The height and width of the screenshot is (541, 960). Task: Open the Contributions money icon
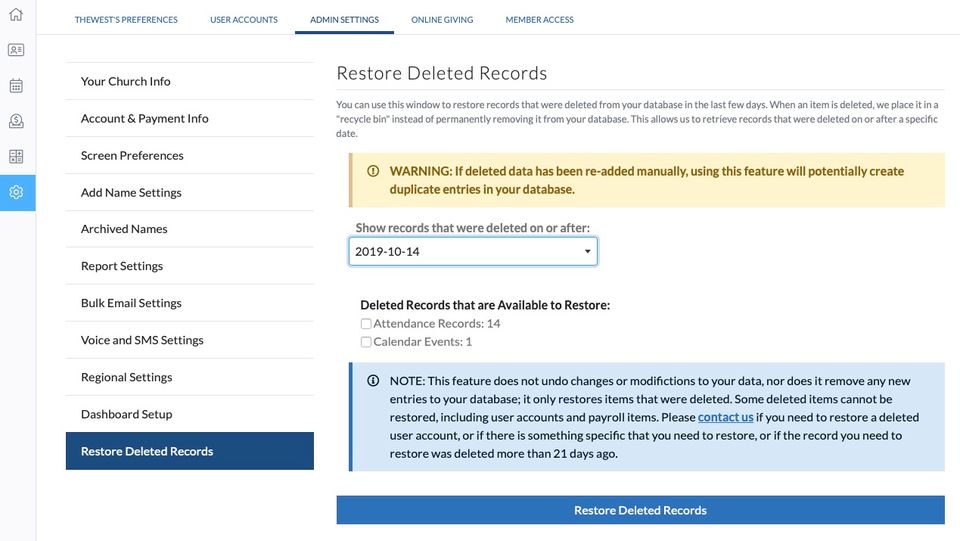(16, 121)
